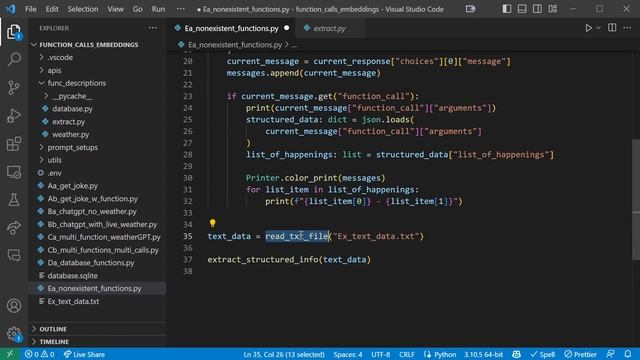This screenshot has height=360, width=640.
Task: Open the Go menu
Action: pos(138,9)
